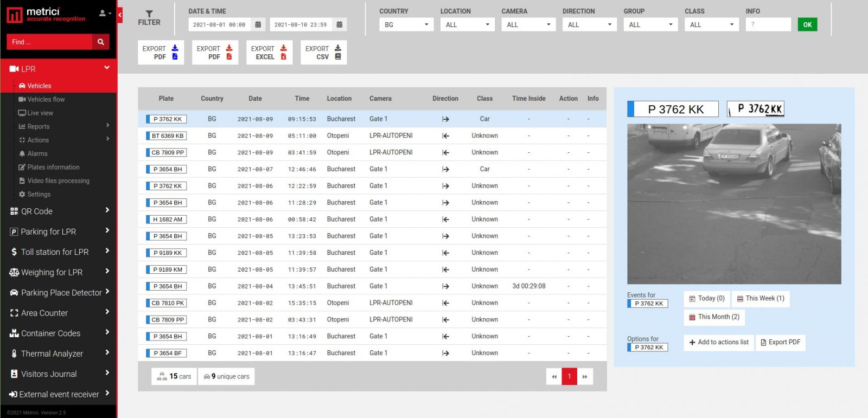Click Add to actions list button
This screenshot has height=418, width=868.
(719, 342)
